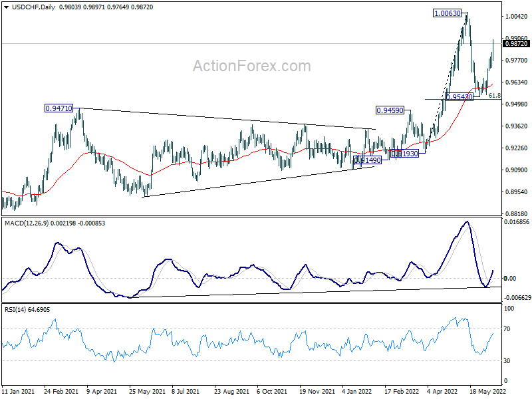
Task: Select the USDCHF,Daily chart title
Action: point(34,7)
